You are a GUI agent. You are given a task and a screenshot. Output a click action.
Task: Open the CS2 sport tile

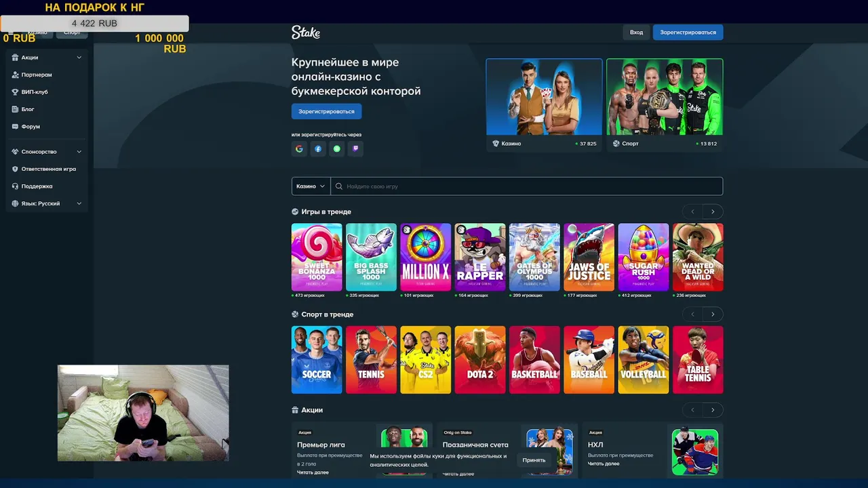[425, 360]
